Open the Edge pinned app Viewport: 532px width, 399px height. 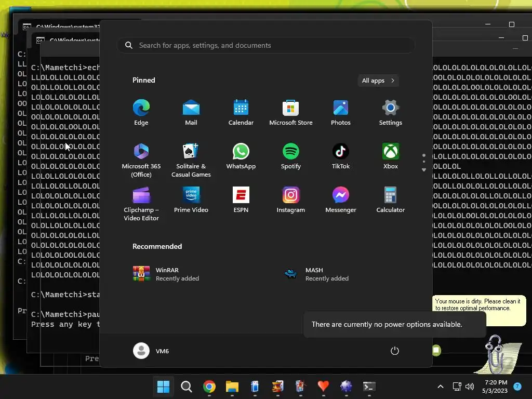(x=141, y=113)
